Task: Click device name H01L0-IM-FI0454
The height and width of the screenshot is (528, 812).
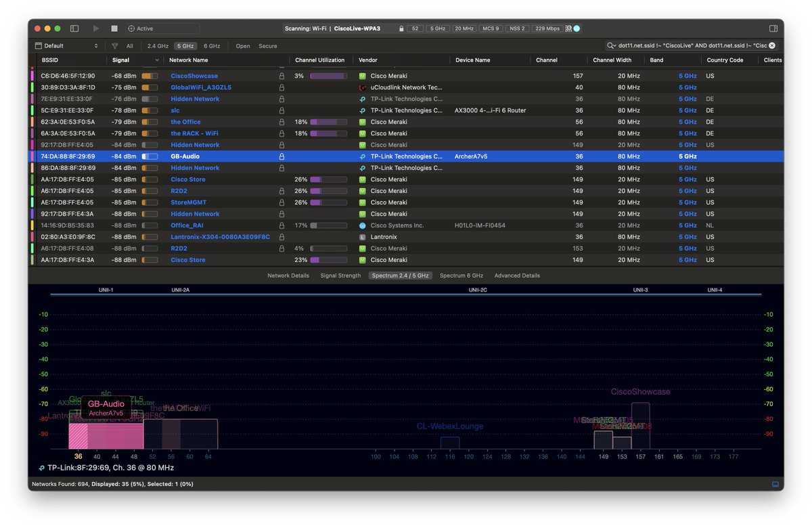Action: [480, 225]
